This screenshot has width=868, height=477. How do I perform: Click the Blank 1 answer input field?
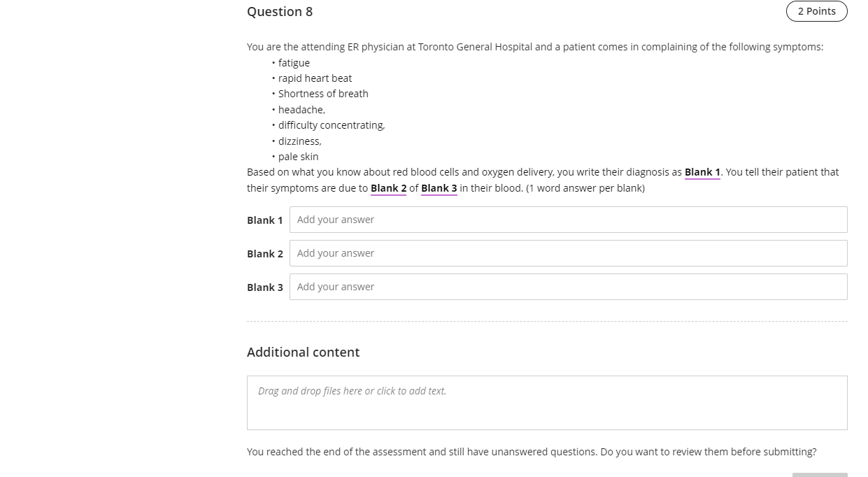coord(568,219)
